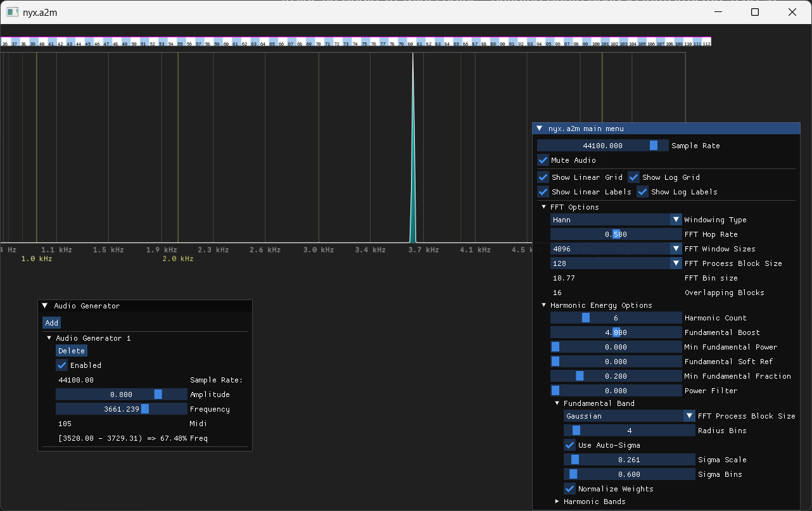The height and width of the screenshot is (511, 812).
Task: Expand the Harmonic Bands section
Action: (x=557, y=501)
